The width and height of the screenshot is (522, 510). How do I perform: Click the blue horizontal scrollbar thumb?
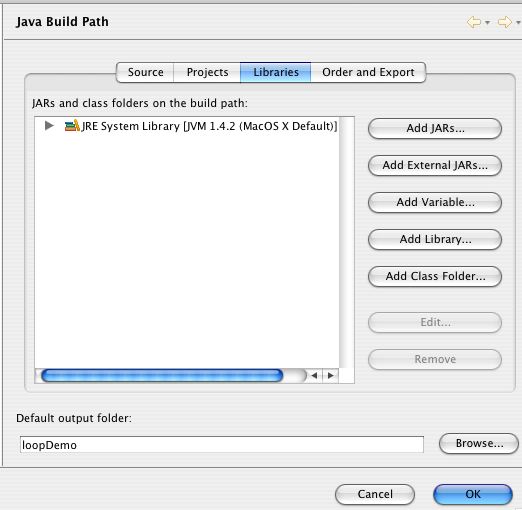pos(162,376)
